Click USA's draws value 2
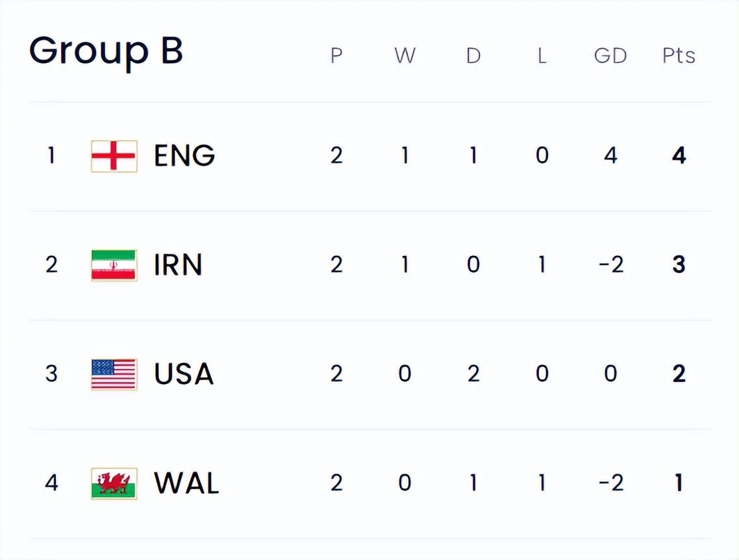Viewport: 739px width, 560px height. tap(473, 374)
